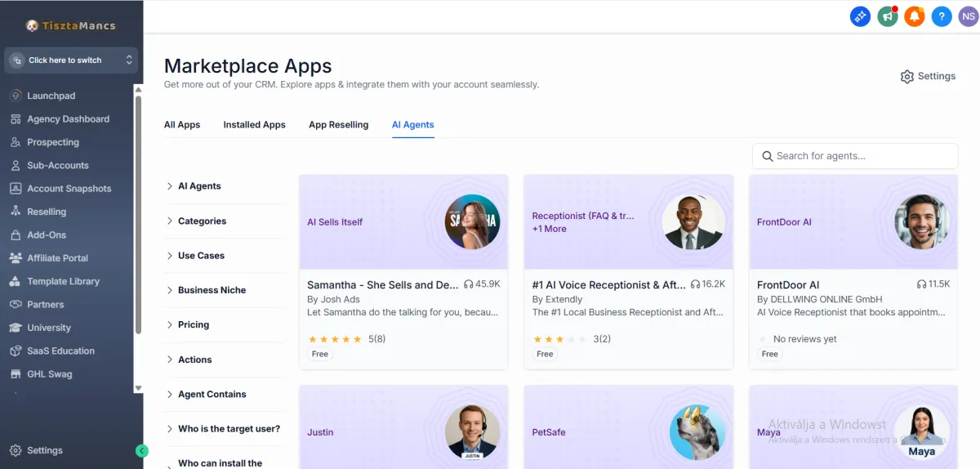Click 'No reviews yet' text

pyautogui.click(x=805, y=339)
